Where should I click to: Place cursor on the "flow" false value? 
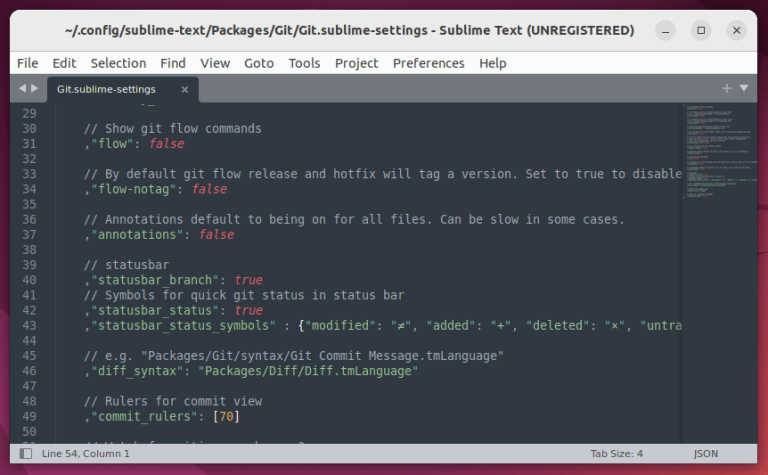167,144
